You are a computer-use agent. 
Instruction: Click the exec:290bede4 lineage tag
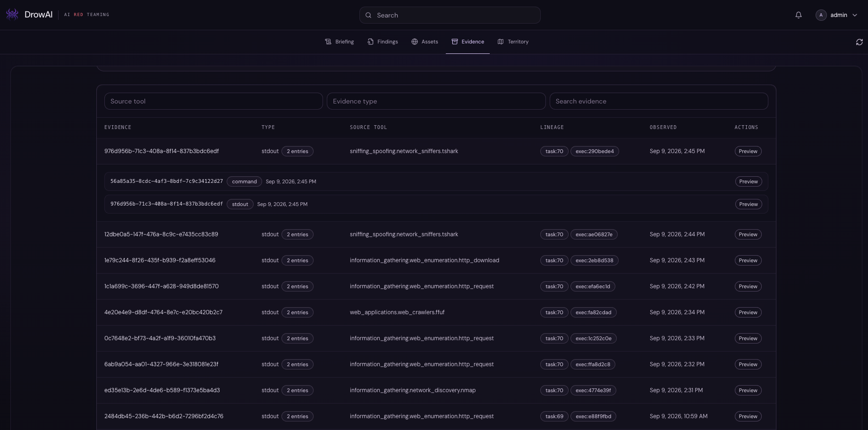595,151
